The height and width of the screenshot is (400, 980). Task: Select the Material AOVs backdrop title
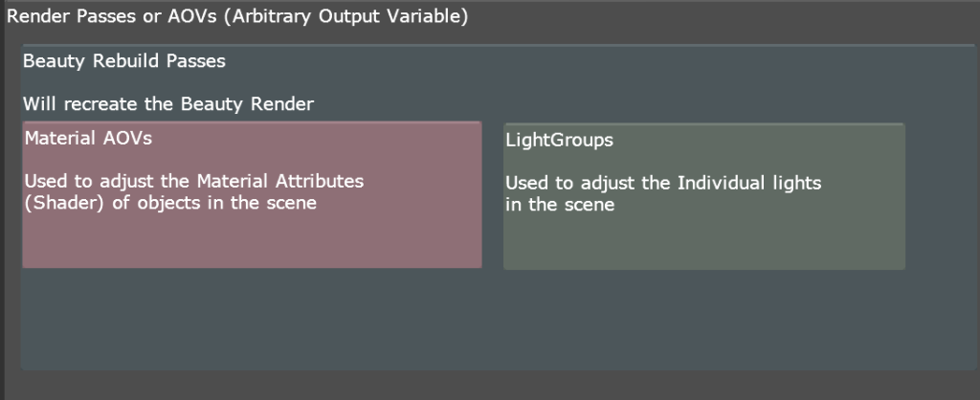(88, 138)
